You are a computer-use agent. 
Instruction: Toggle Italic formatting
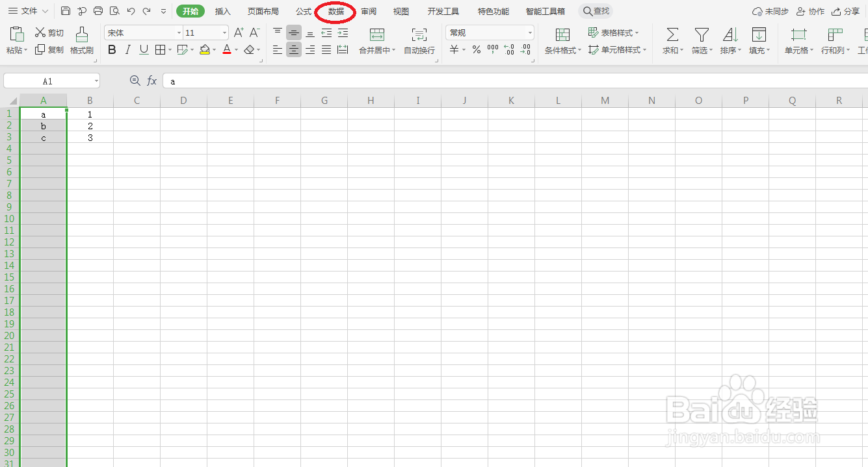[x=128, y=50]
